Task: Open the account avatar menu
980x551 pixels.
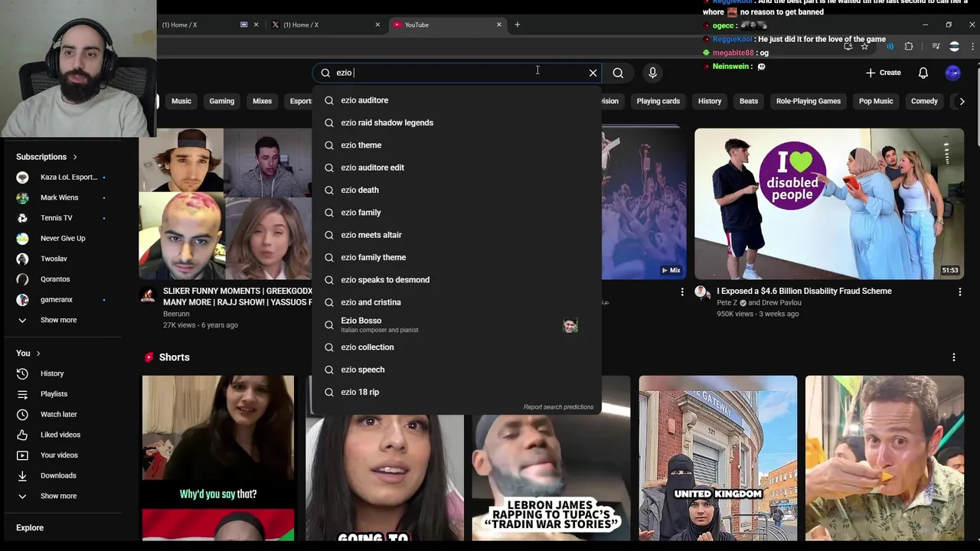Action: tap(952, 73)
